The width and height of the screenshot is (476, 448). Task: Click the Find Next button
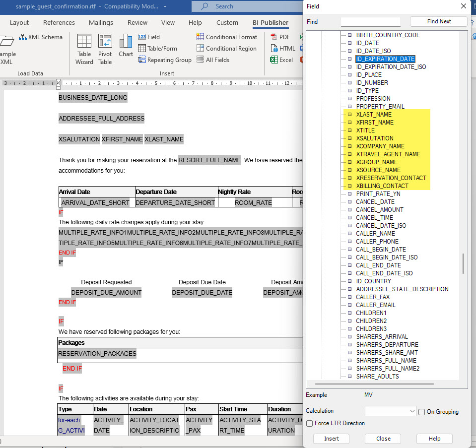click(x=438, y=21)
